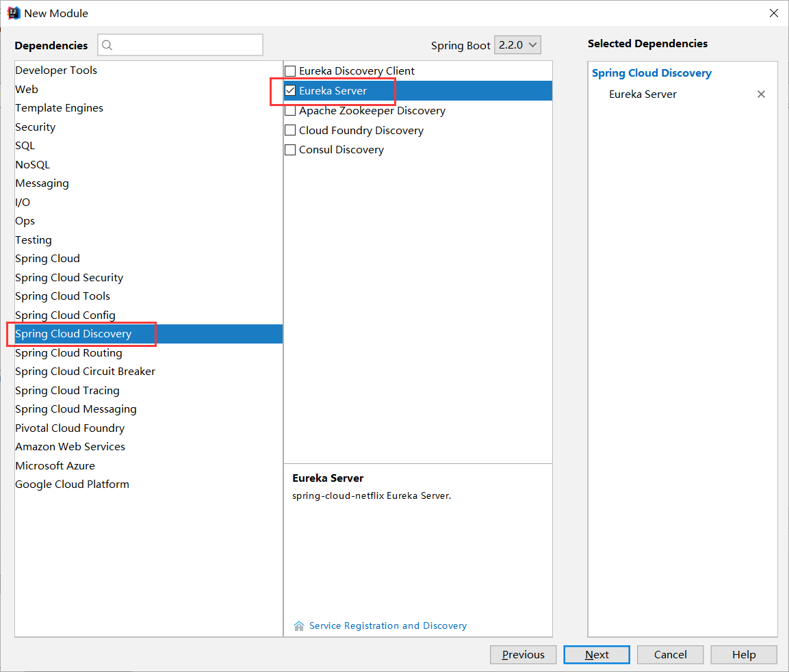The height and width of the screenshot is (672, 789).
Task: Select Spring Cloud Circuit Breaker category
Action: [148, 372]
